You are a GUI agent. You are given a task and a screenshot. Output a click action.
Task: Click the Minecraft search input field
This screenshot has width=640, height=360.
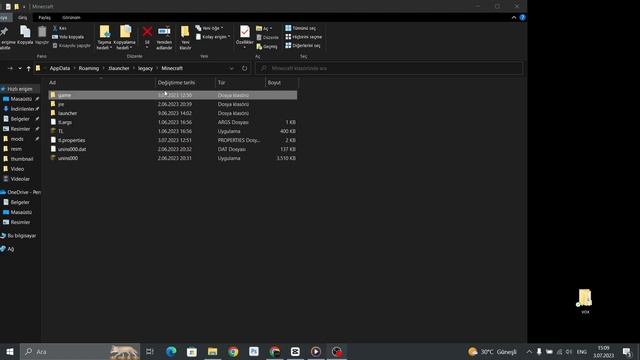389,68
